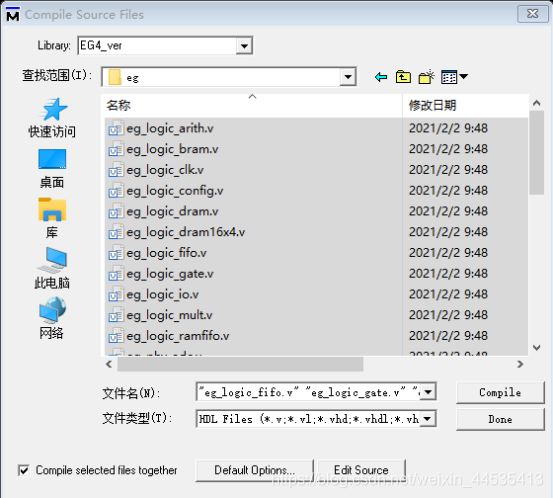Click the vertical scrollbar thumb in file list

[536, 152]
